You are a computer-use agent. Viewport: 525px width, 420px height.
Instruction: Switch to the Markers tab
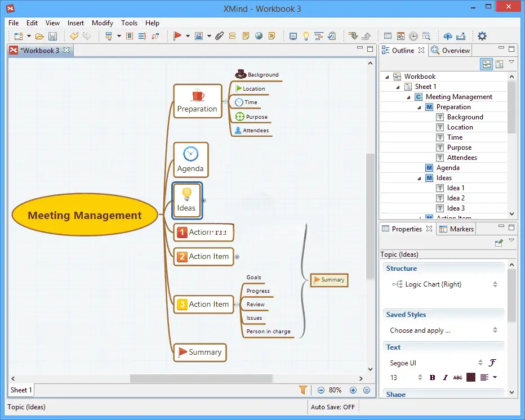tap(457, 229)
